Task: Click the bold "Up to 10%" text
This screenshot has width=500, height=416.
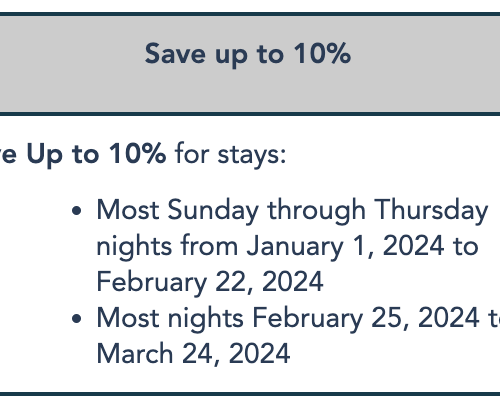Action: (96, 155)
